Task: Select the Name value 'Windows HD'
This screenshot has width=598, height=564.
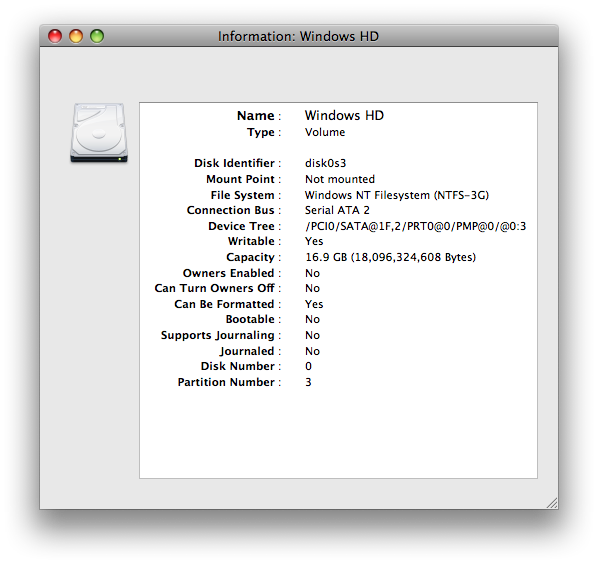Action: pyautogui.click(x=344, y=115)
